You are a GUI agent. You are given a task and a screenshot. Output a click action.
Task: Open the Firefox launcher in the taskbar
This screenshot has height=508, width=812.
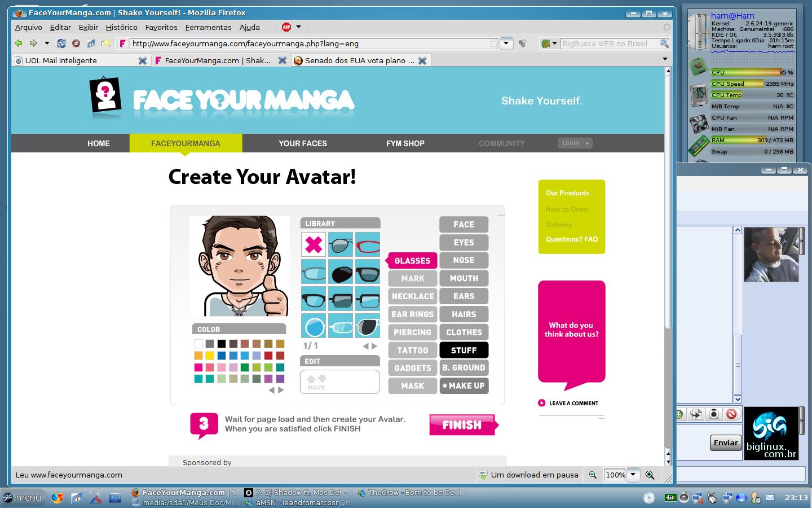57,498
